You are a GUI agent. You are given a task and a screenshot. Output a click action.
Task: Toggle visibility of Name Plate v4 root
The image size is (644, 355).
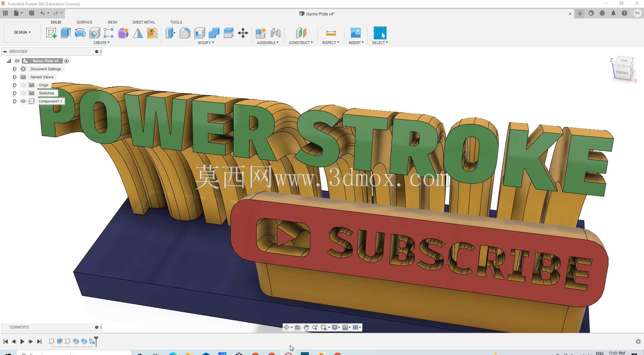click(x=17, y=61)
